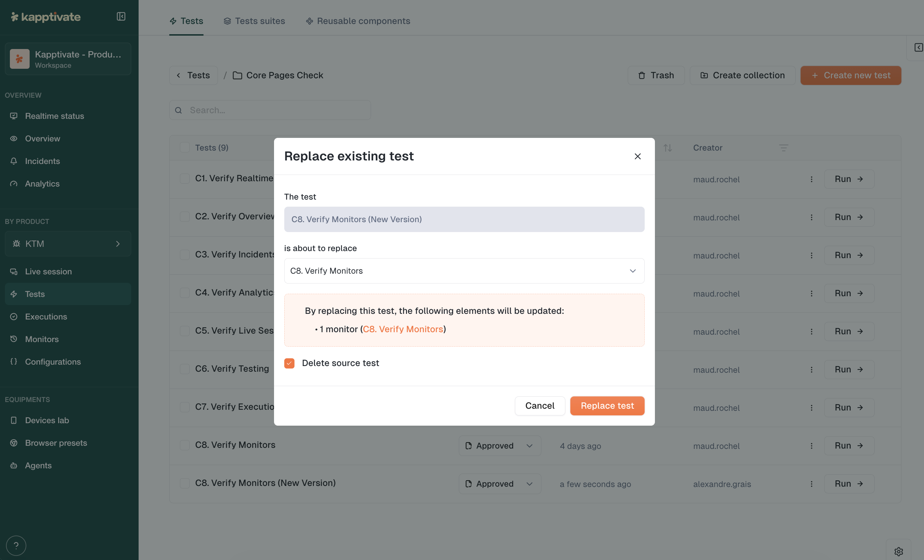Click the Kapptivate workspace avatar
Screen dimensions: 924x560
(19, 59)
